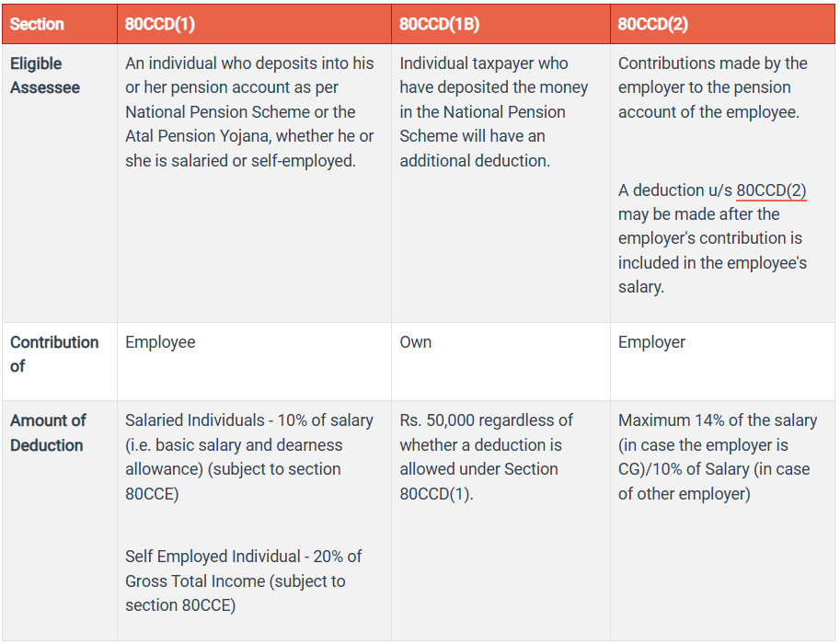This screenshot has width=840, height=644.
Task: Click the Employee contribution cell
Action: click(160, 342)
